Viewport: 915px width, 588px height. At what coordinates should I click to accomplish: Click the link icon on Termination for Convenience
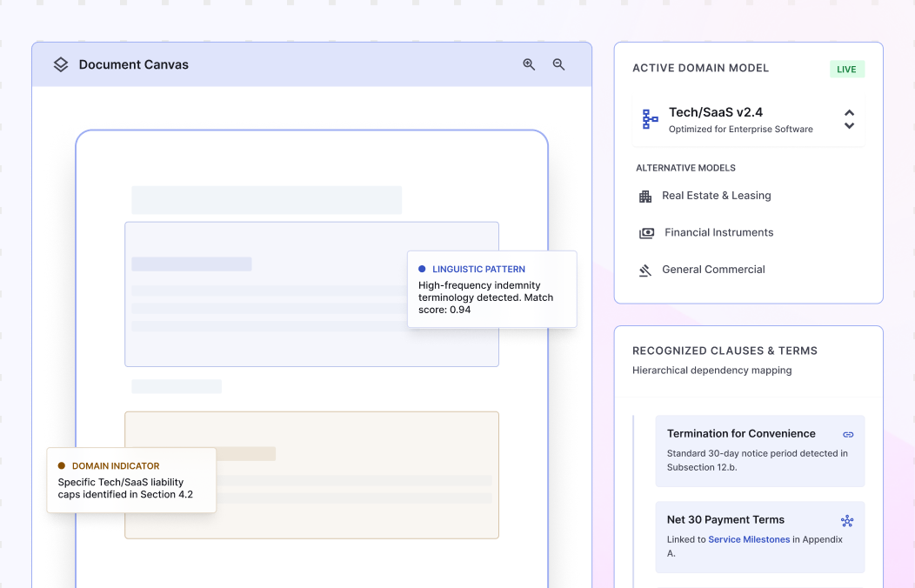[x=848, y=435]
